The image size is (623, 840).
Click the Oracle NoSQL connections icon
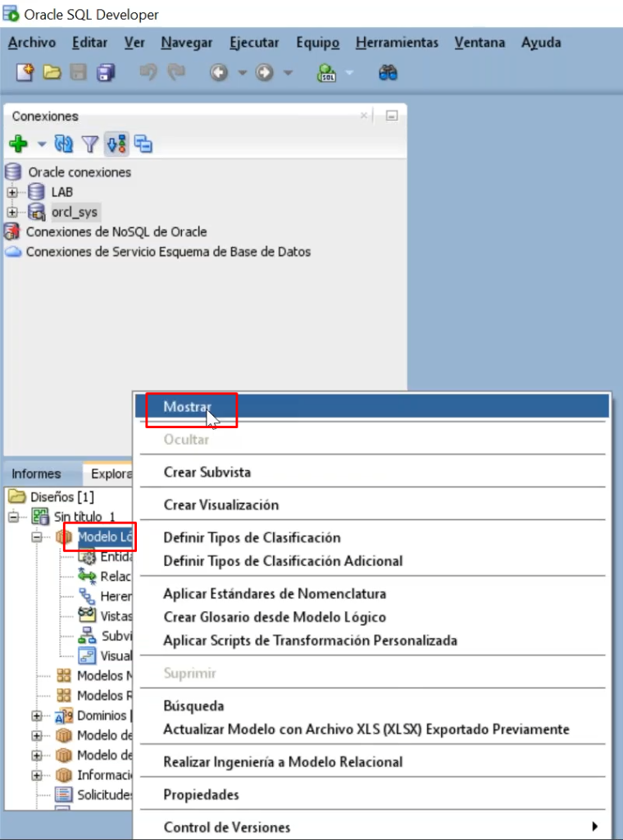[11, 231]
